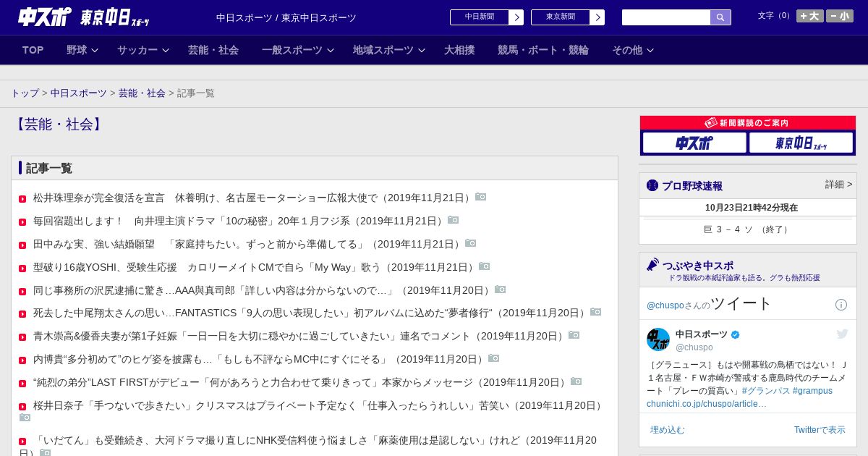Image resolution: width=868 pixels, height=456 pixels.
Task: Open the つぶやき中スポ heading link
Action: pyautogui.click(x=698, y=266)
